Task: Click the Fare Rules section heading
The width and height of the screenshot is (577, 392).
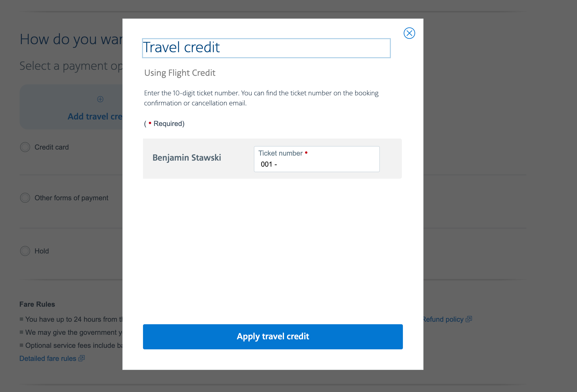Action: pyautogui.click(x=37, y=304)
